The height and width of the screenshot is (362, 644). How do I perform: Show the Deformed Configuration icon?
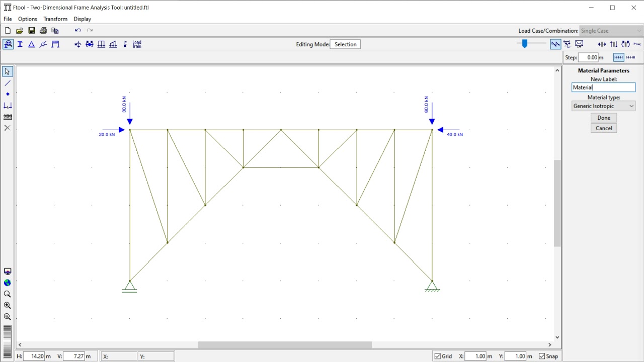(637, 44)
